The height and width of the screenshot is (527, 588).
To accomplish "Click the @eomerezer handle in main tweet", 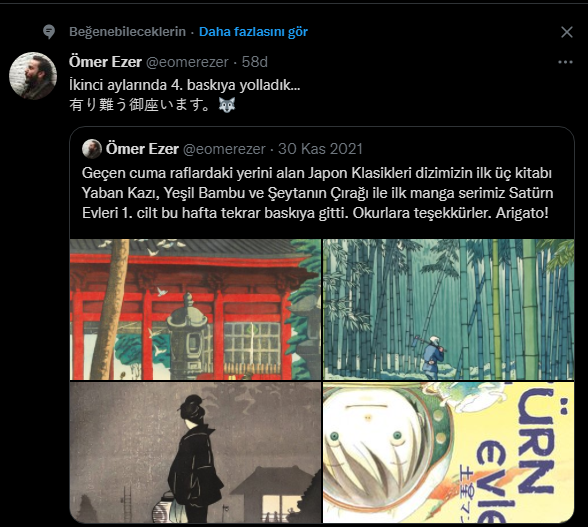I will tap(187, 62).
